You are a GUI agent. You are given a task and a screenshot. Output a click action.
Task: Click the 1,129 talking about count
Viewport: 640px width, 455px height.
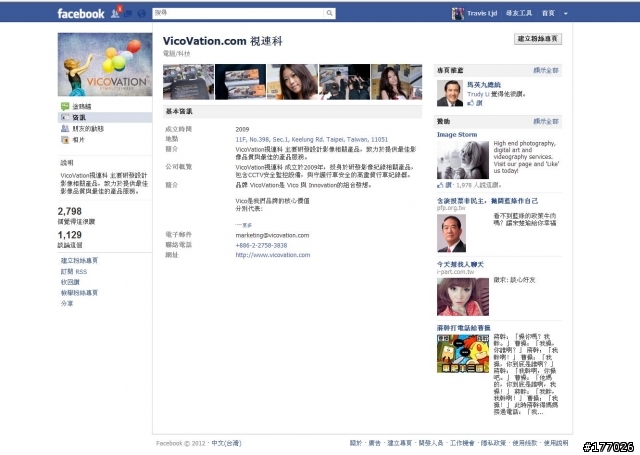[70, 235]
